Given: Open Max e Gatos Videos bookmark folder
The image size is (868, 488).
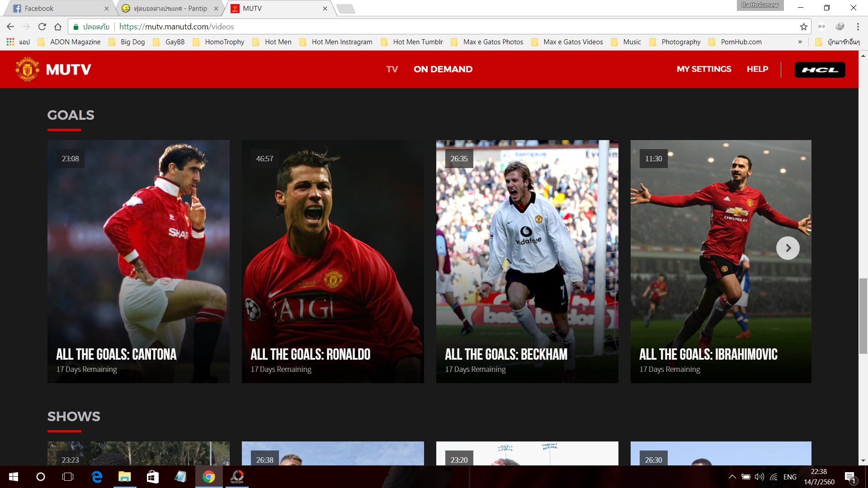Looking at the screenshot, I should pos(567,42).
